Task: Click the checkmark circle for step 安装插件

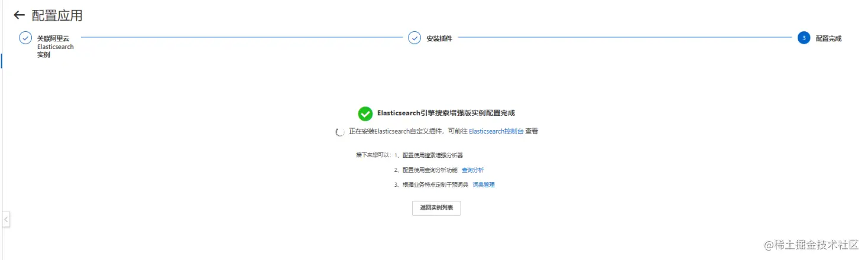Action: [414, 38]
